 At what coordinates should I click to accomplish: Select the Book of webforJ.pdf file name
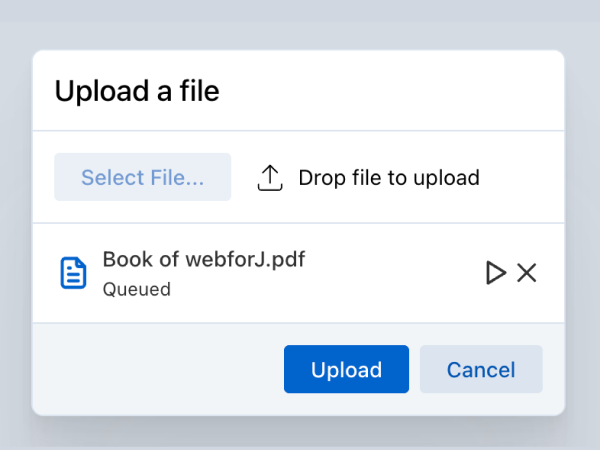[x=204, y=259]
